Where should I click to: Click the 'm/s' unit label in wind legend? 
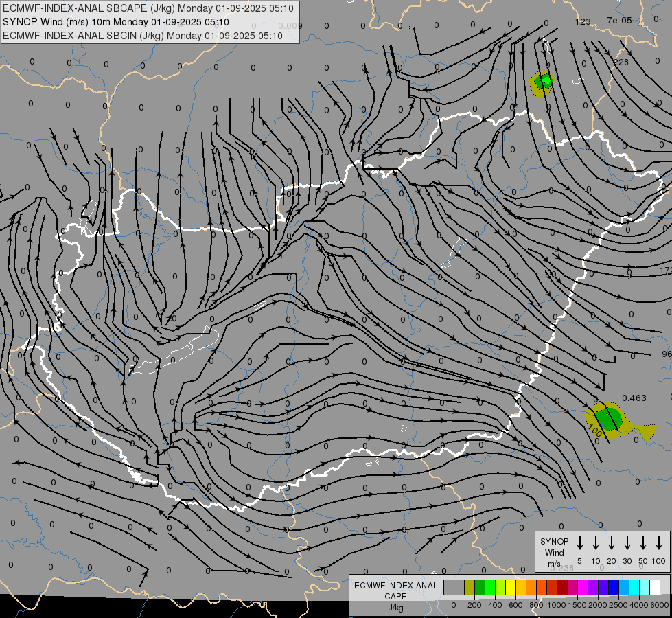click(x=554, y=564)
